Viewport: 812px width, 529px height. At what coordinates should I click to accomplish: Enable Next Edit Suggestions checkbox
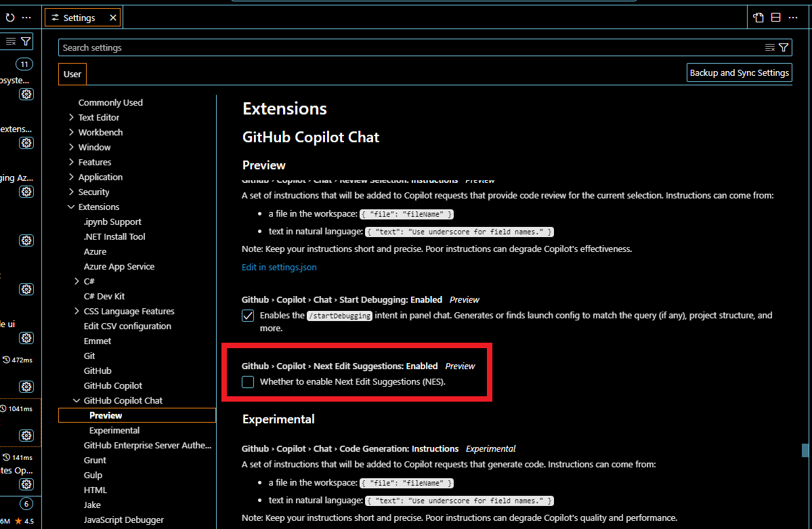(x=248, y=381)
